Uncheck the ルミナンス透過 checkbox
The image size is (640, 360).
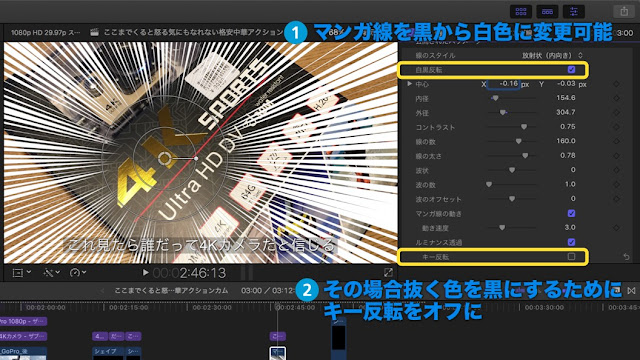coord(571,242)
